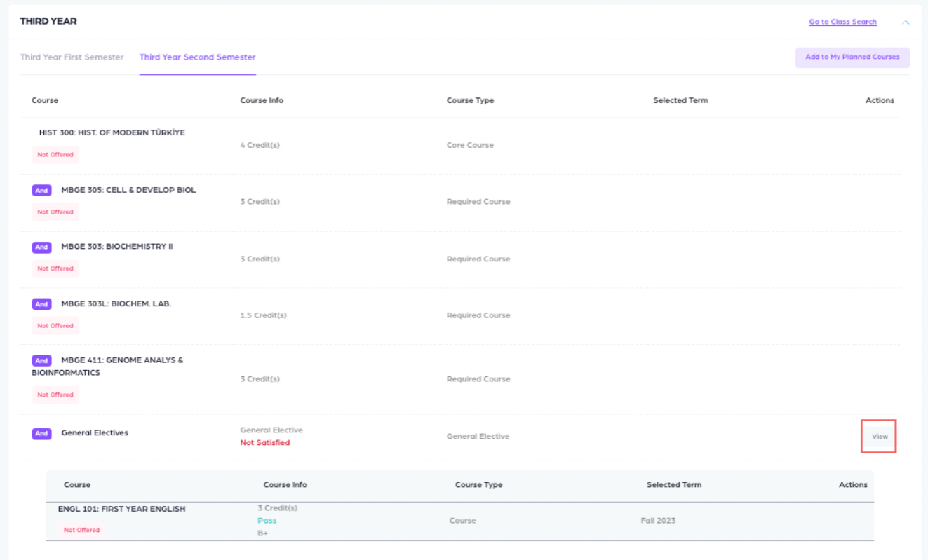Click the Selected Term column header
This screenshot has height=560, width=928.
point(680,100)
